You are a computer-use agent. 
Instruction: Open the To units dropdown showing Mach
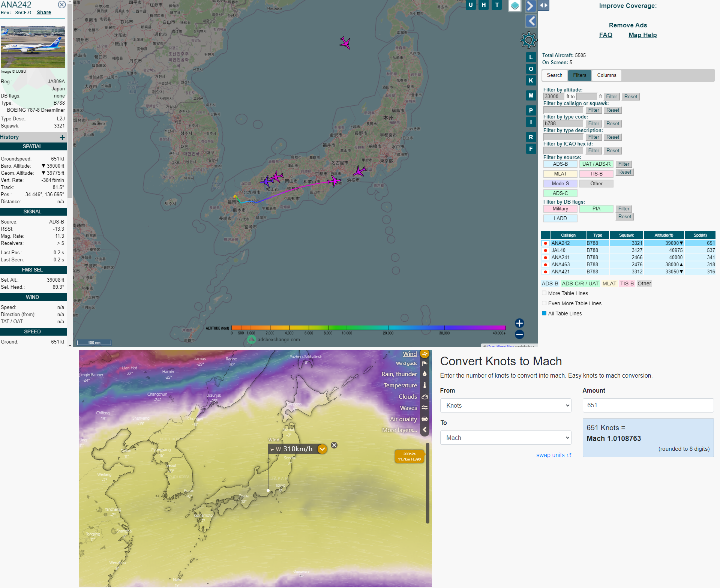(x=505, y=438)
